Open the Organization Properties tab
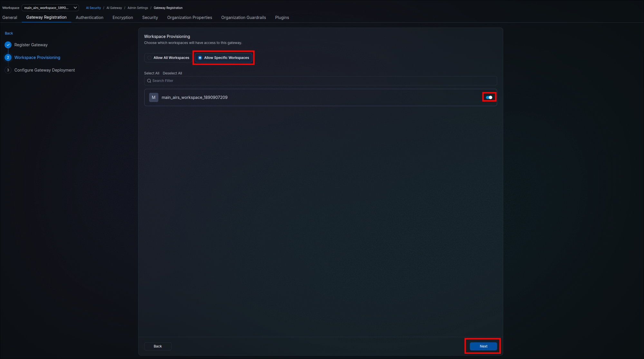This screenshot has width=644, height=359. (189, 17)
